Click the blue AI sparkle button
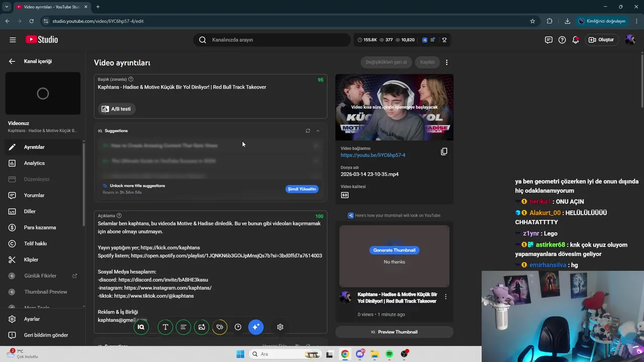 click(x=256, y=327)
